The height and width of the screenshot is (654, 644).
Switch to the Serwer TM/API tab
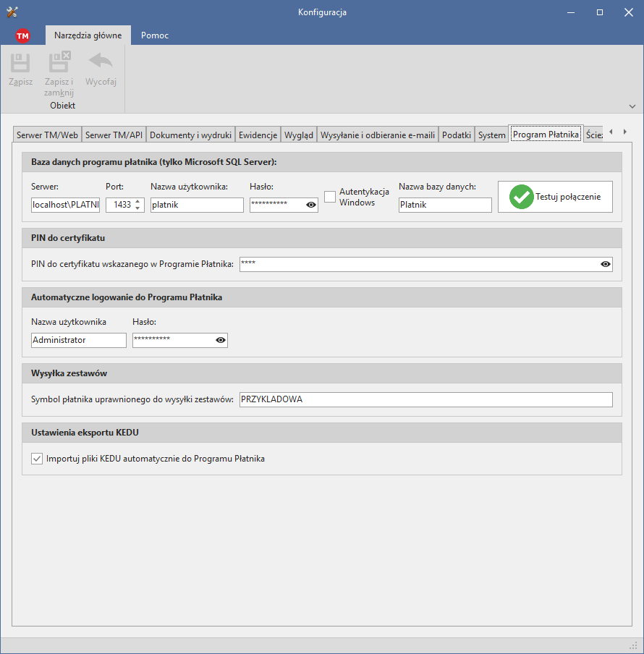(x=114, y=135)
